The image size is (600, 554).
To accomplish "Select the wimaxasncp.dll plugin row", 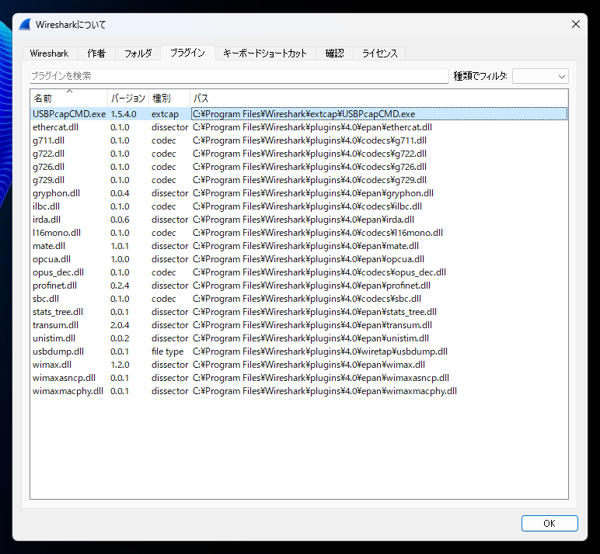I will point(299,378).
